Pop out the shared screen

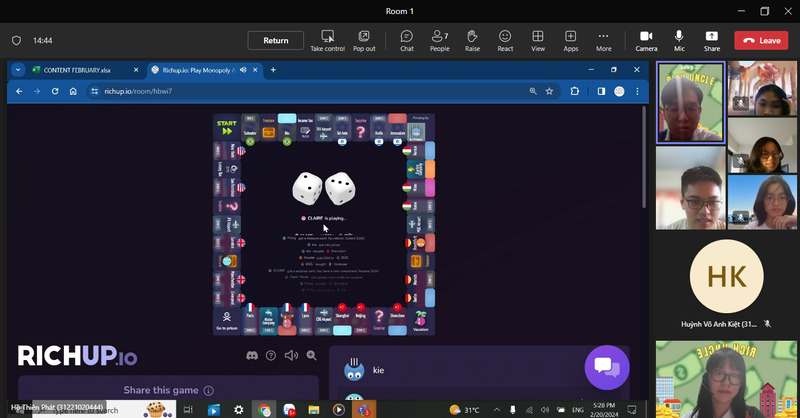coord(364,41)
